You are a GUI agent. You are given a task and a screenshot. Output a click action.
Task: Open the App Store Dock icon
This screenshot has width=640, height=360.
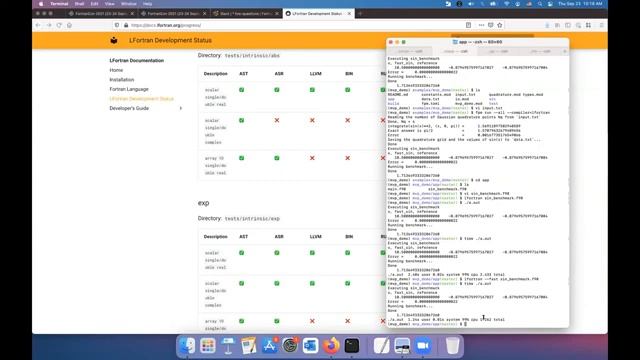coord(269,346)
